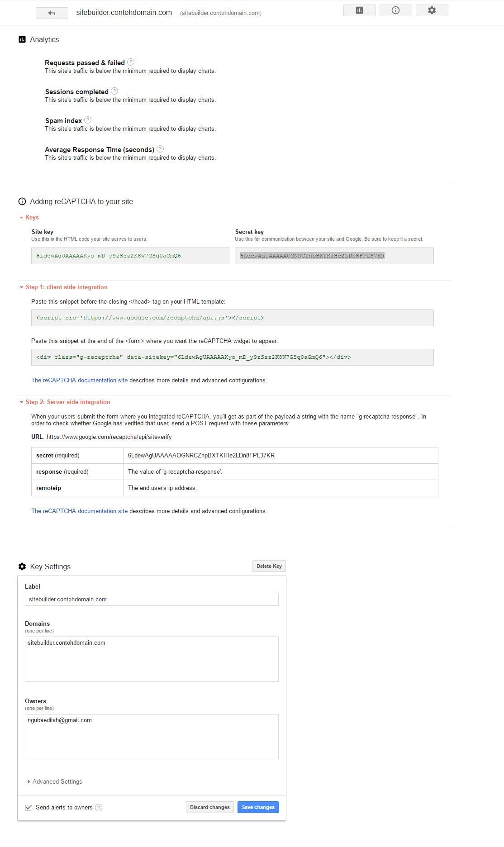Click the gear icon beside Key Settings
This screenshot has width=504, height=847.
(x=21, y=566)
